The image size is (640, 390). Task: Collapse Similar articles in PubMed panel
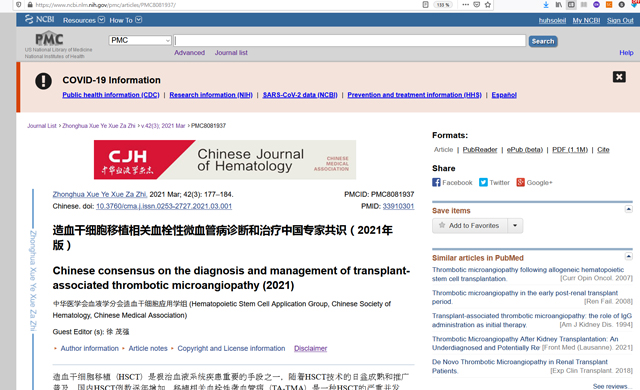(x=628, y=256)
